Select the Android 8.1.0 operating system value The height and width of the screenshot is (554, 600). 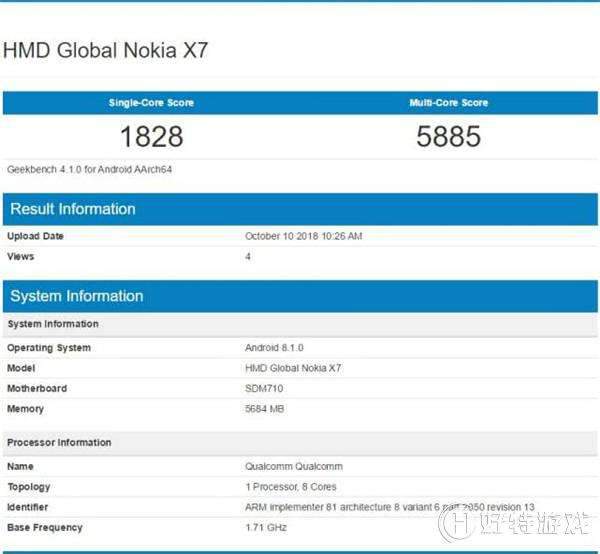[x=274, y=348]
